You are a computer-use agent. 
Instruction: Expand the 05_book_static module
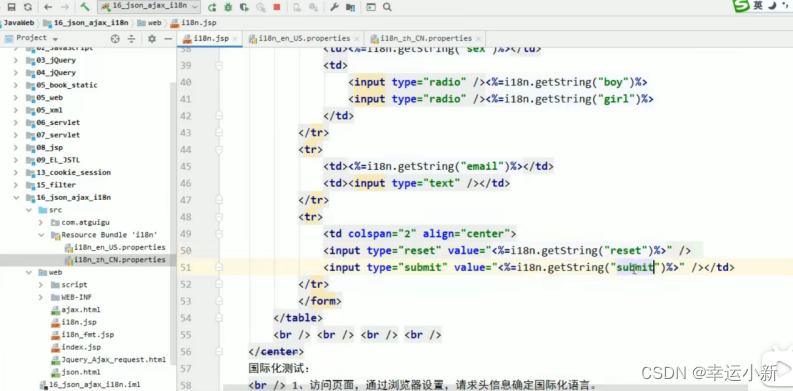16,85
